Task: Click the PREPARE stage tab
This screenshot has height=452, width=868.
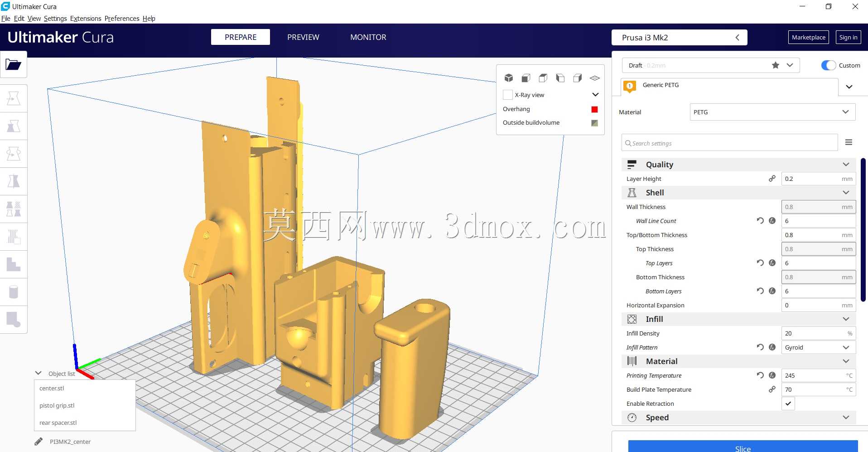Action: [241, 37]
